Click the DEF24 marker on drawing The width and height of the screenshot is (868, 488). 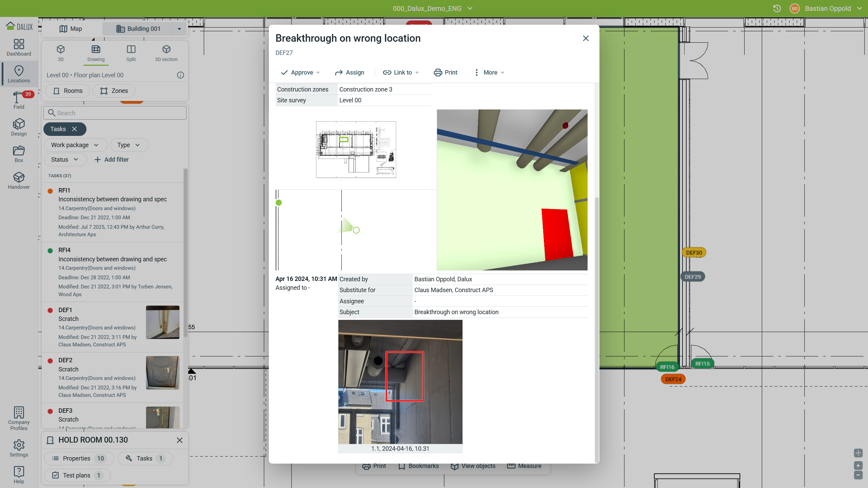click(x=673, y=379)
